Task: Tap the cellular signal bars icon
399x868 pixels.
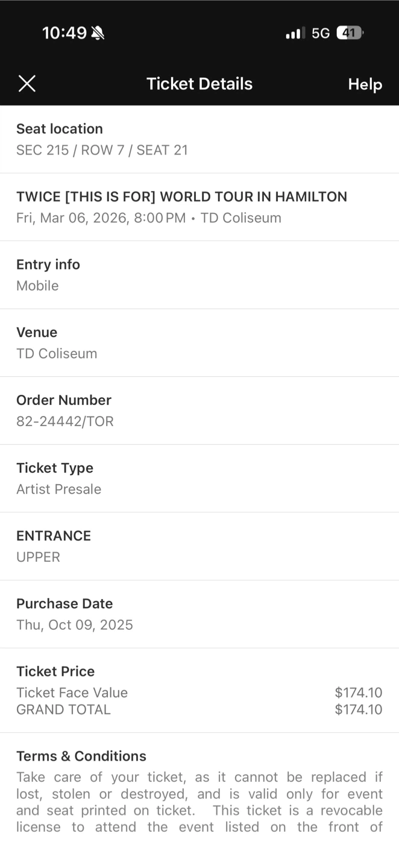Action: click(295, 33)
